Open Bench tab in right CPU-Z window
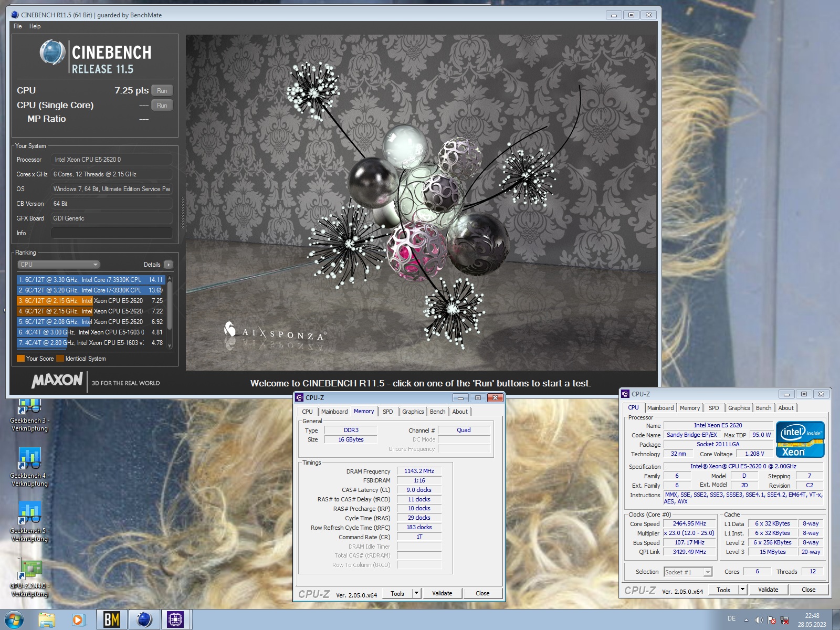Image resolution: width=840 pixels, height=630 pixels. (763, 408)
